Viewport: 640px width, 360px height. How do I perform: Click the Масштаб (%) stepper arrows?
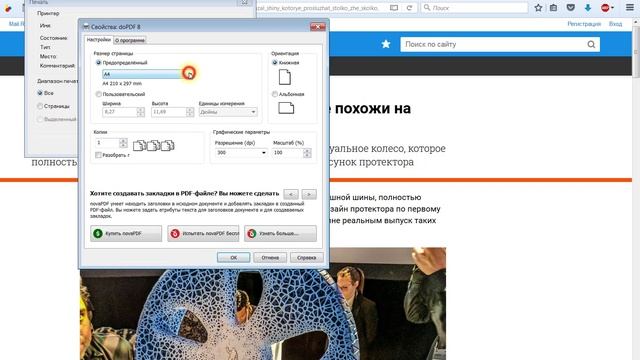(x=307, y=153)
